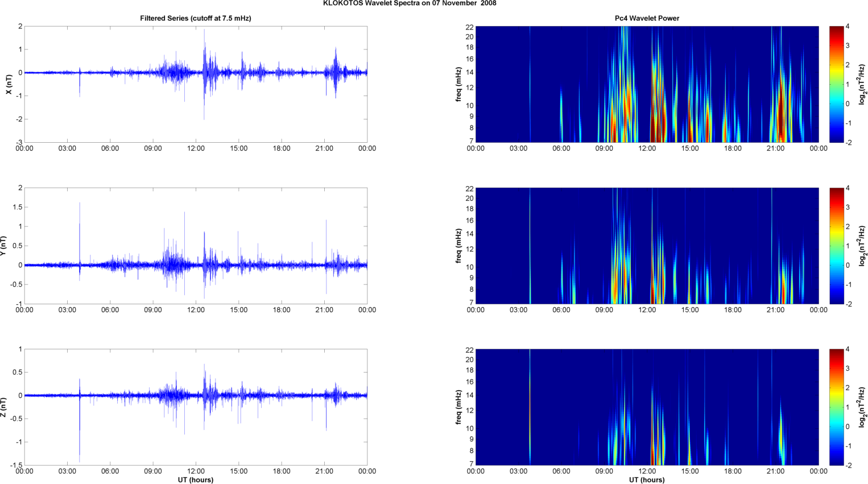Click freq (mHz) label of bottom spectrogram

point(458,407)
